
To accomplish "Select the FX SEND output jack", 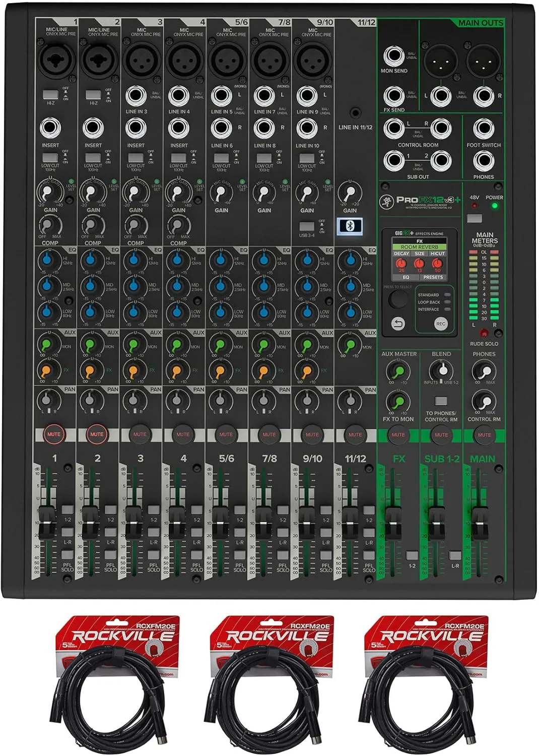I will pos(394,96).
